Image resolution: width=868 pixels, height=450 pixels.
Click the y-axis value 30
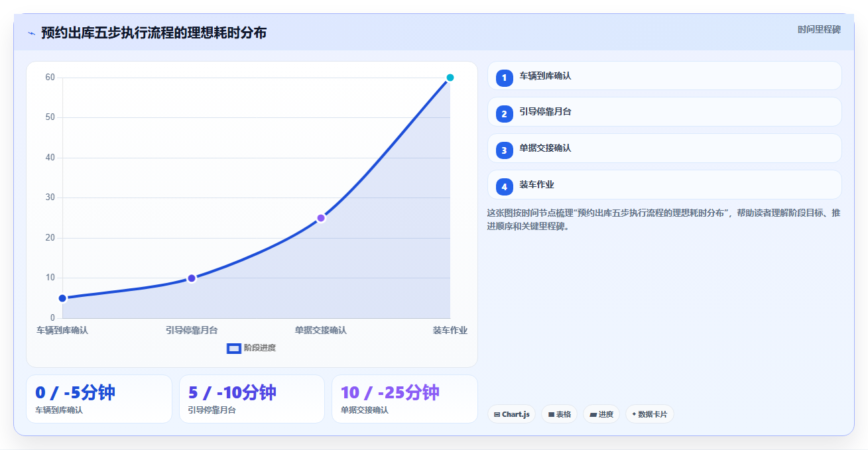pos(50,197)
